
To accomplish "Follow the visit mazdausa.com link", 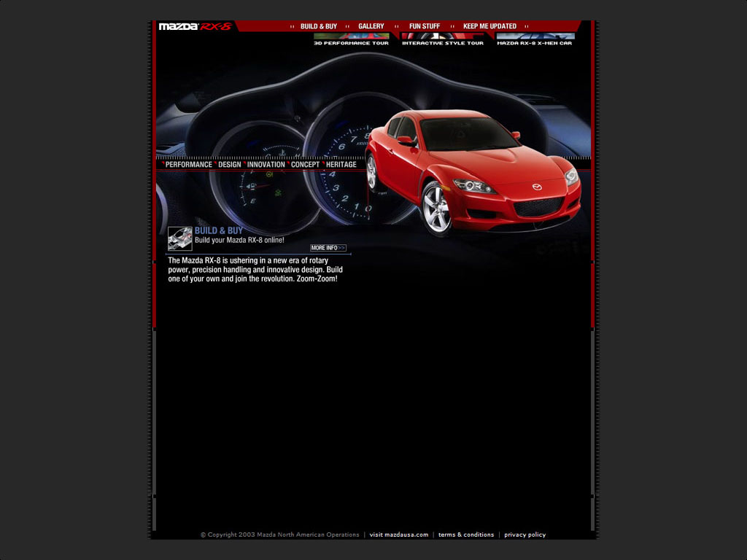I will click(x=399, y=534).
